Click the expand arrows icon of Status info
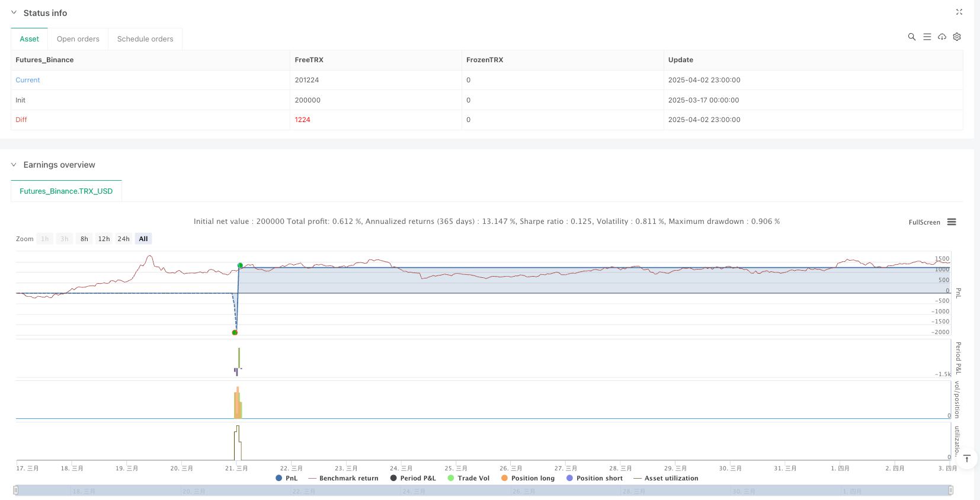Image resolution: width=980 pixels, height=500 pixels. coord(959,12)
